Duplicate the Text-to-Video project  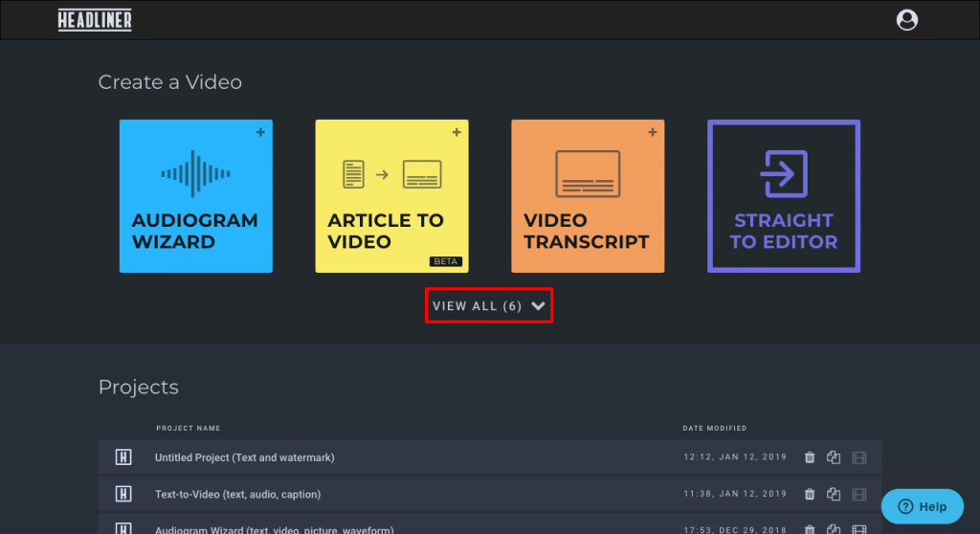[834, 494]
